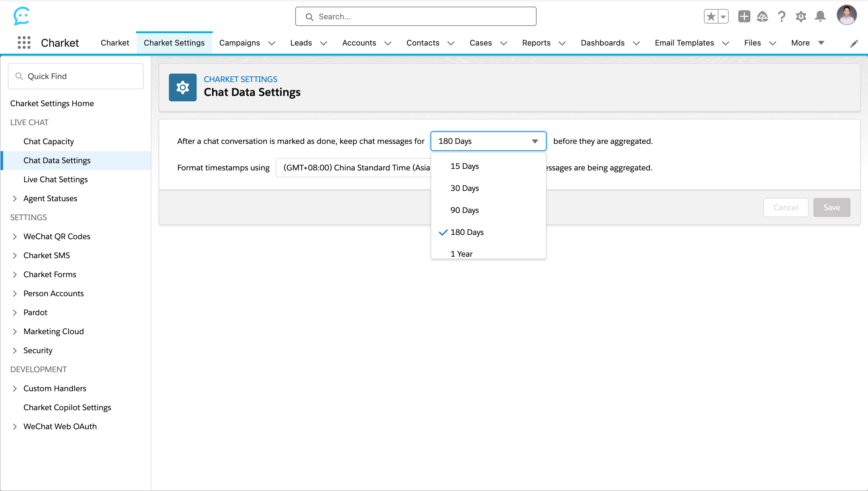Open the Setup gear icon
Viewport: 868px width, 491px height.
(800, 16)
